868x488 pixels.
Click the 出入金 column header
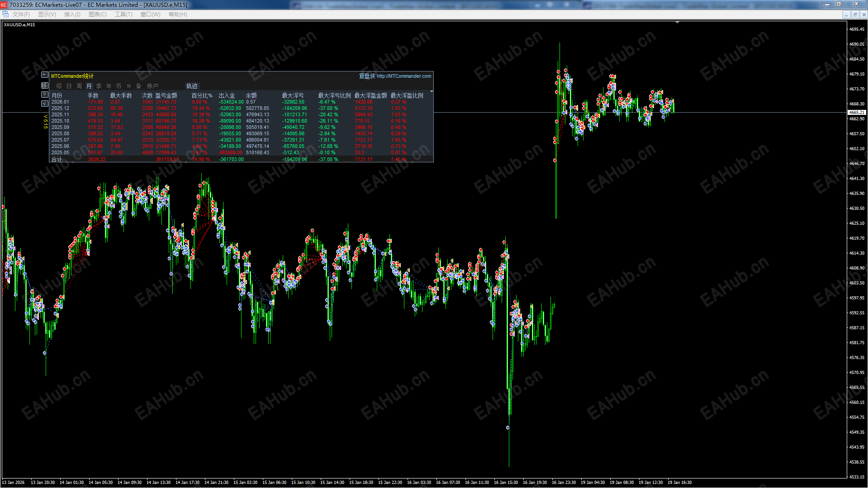(227, 95)
